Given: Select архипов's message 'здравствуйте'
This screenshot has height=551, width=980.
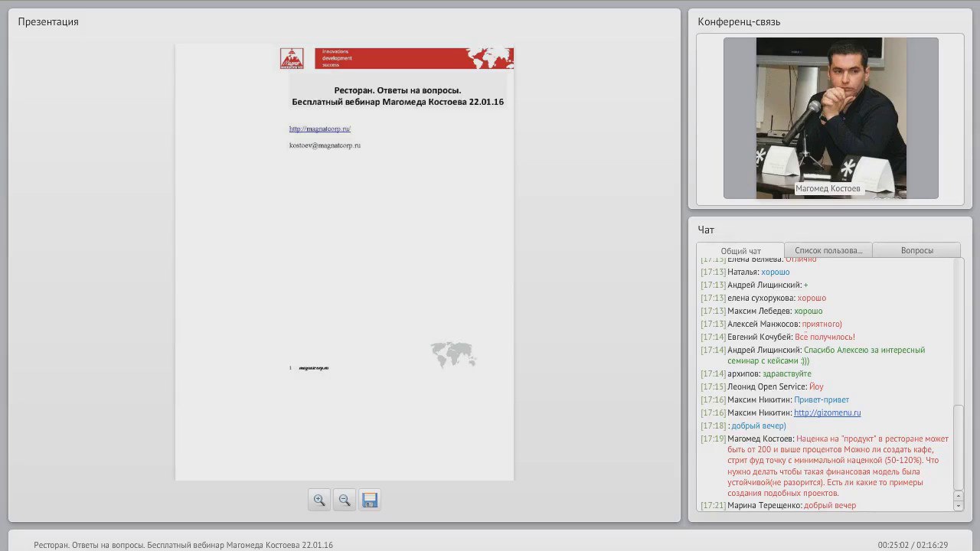Looking at the screenshot, I should click(x=786, y=373).
